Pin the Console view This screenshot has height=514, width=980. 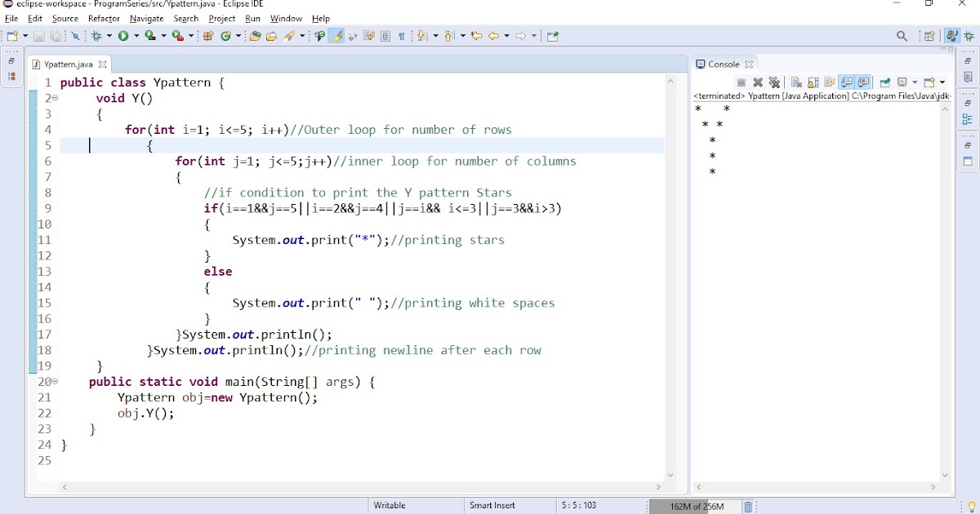[x=884, y=82]
